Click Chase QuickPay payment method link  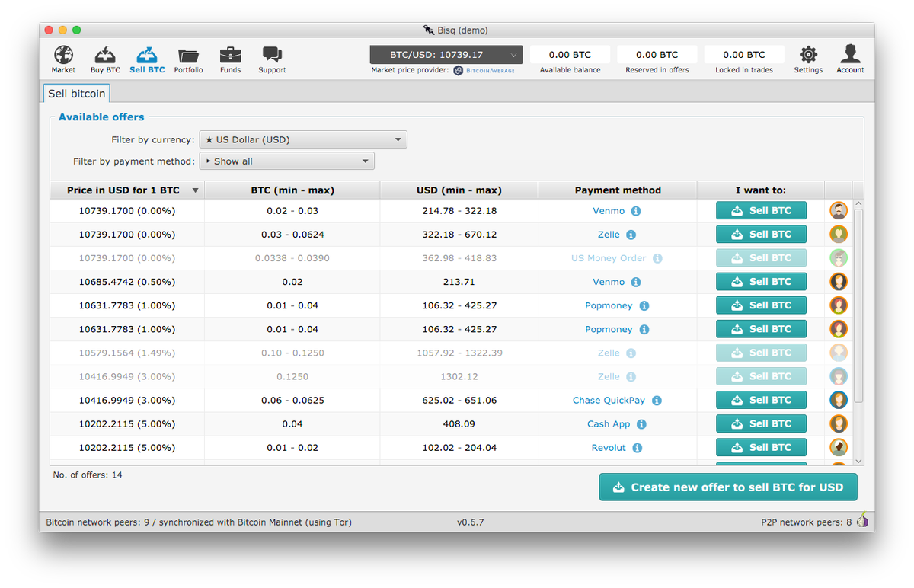pyautogui.click(x=609, y=401)
